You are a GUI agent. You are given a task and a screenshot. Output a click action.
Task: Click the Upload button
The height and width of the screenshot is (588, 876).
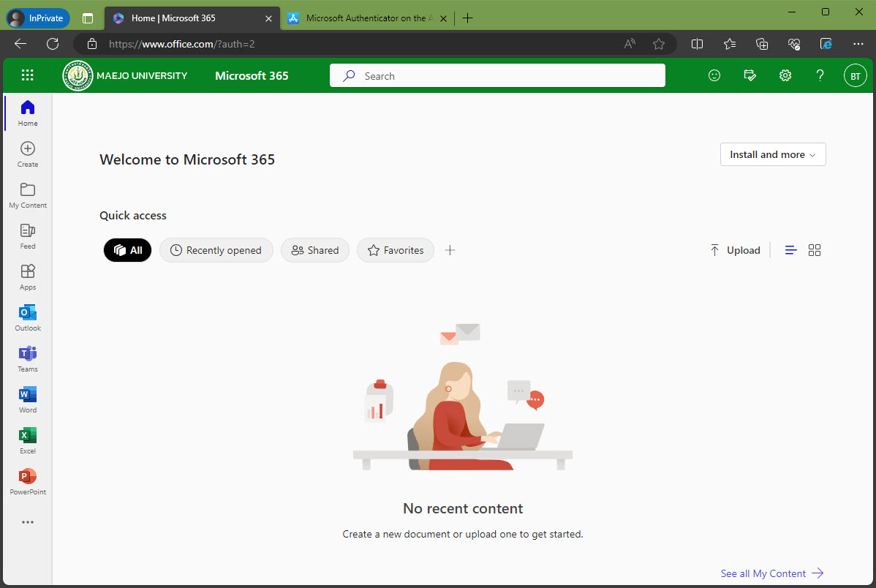(x=736, y=250)
